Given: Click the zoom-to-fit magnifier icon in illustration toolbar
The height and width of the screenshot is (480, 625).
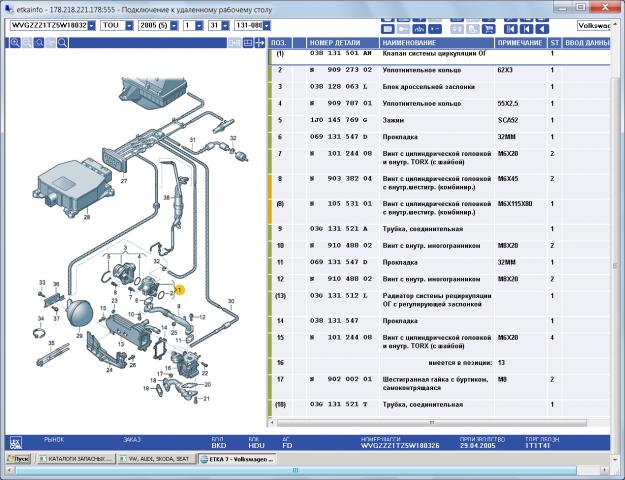Looking at the screenshot, I should pyautogui.click(x=39, y=43).
